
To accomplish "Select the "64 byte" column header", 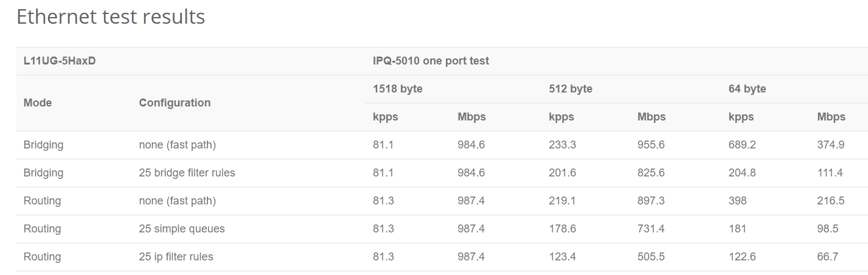I will [747, 89].
